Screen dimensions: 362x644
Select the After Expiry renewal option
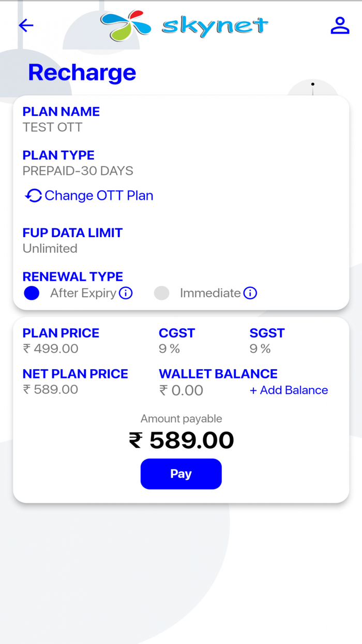pyautogui.click(x=32, y=293)
